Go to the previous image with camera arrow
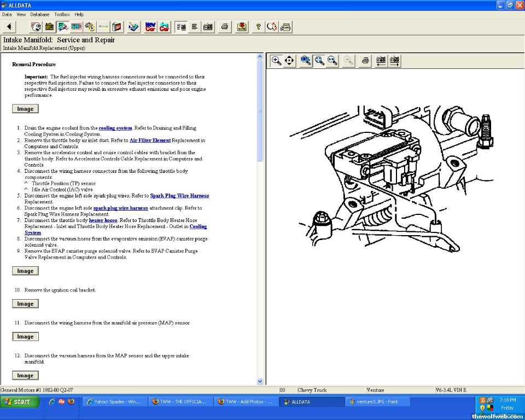Viewport: 525px width, 420px height. coord(381,61)
